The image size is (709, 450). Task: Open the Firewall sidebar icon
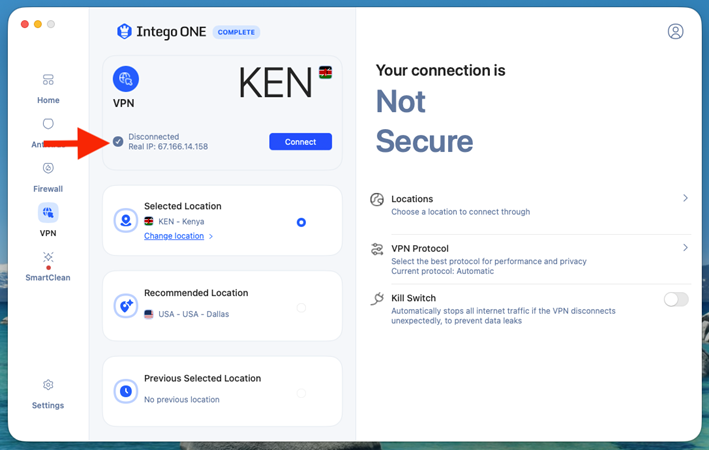[x=48, y=168]
